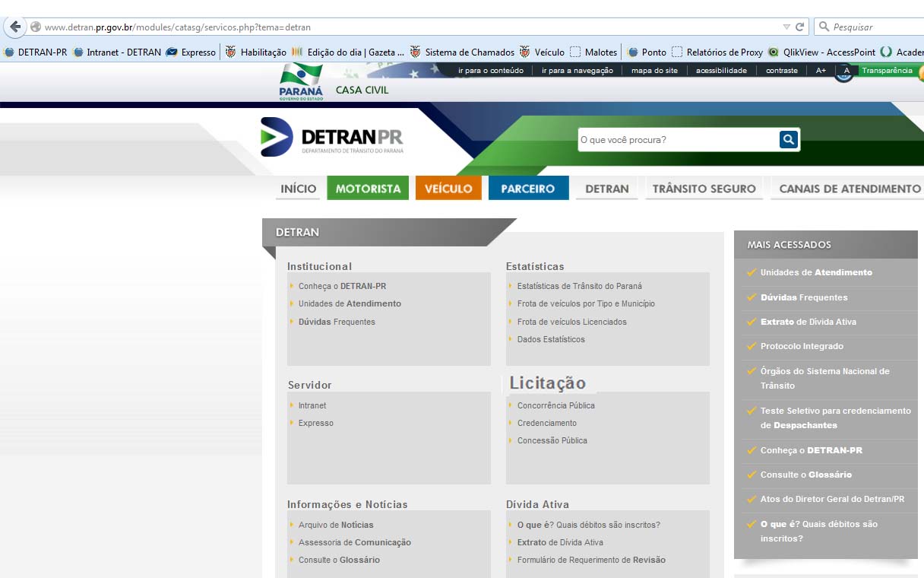
Task: Open the Sistema de Chamados bookmark
Action: click(x=462, y=52)
